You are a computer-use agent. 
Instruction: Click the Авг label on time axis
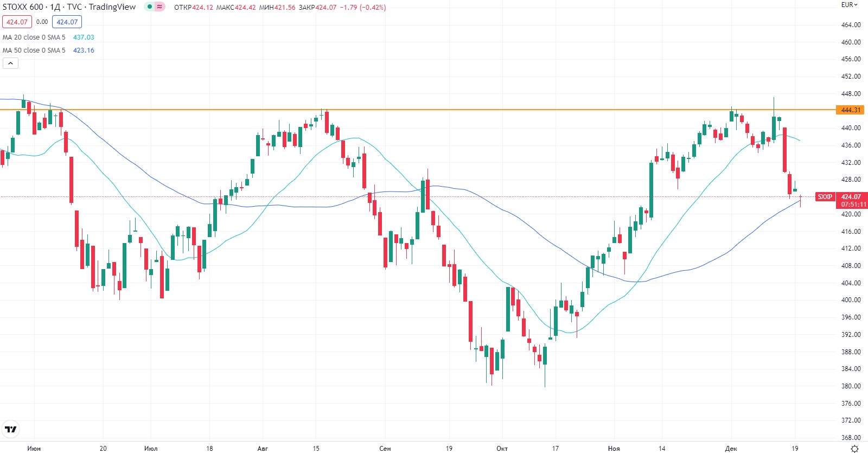point(263,449)
